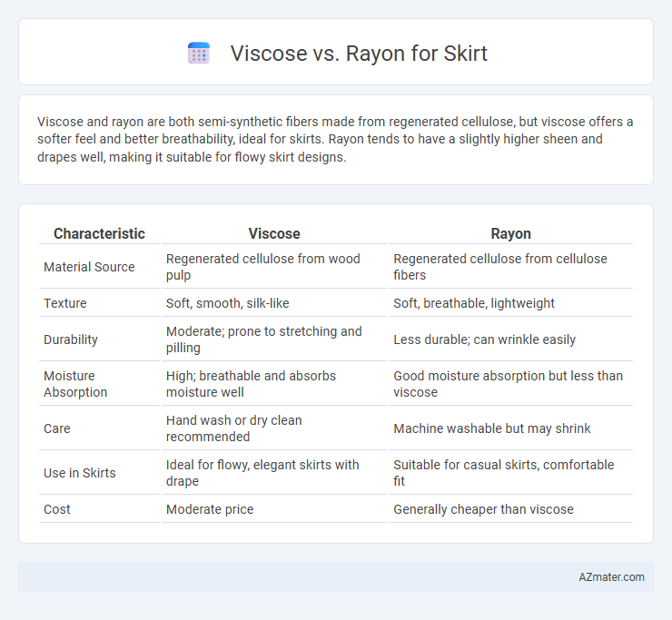Click the 'Moisture Absorption' row label
672x620 pixels.
pos(75,384)
